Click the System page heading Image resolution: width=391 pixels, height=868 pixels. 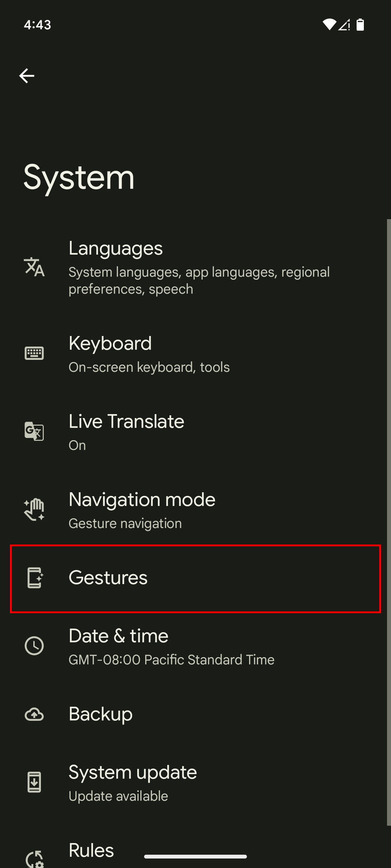79,177
